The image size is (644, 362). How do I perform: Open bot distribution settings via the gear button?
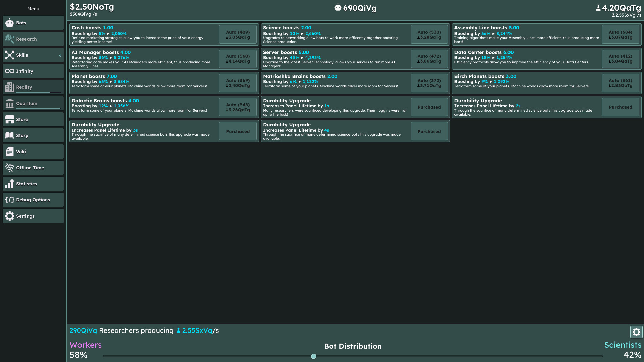[636, 332]
